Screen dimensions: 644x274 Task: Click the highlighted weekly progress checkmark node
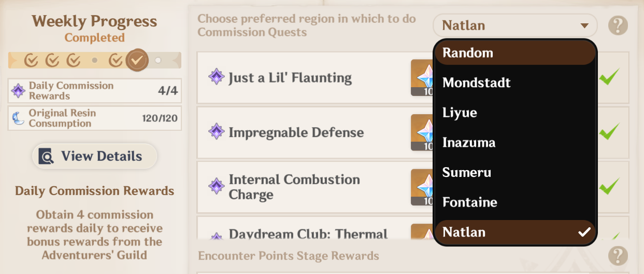coord(137,60)
